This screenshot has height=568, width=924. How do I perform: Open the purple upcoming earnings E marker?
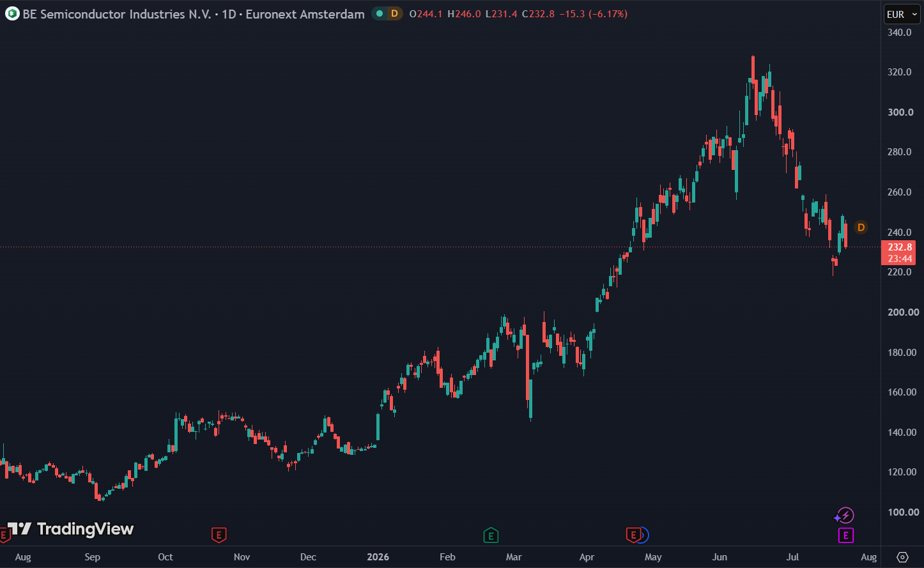[x=845, y=535]
